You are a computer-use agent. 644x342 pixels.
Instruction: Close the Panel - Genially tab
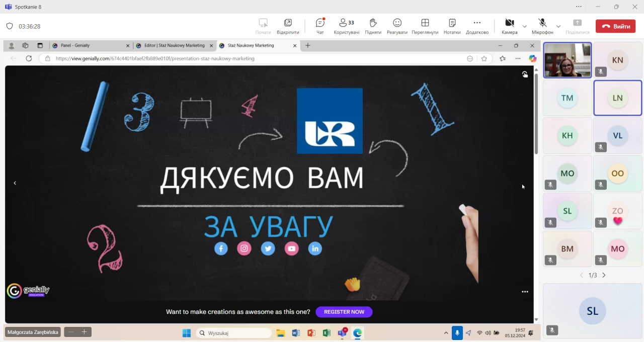click(128, 45)
